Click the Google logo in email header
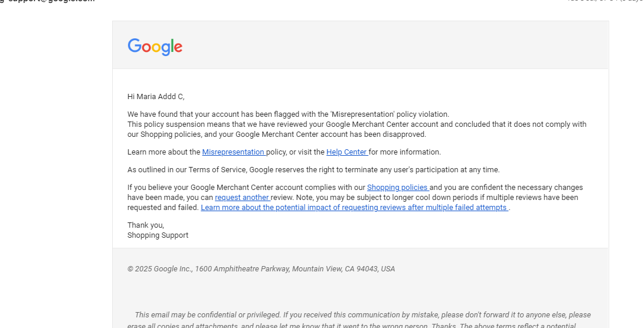Viewport: 644px width, 328px height. click(x=155, y=47)
